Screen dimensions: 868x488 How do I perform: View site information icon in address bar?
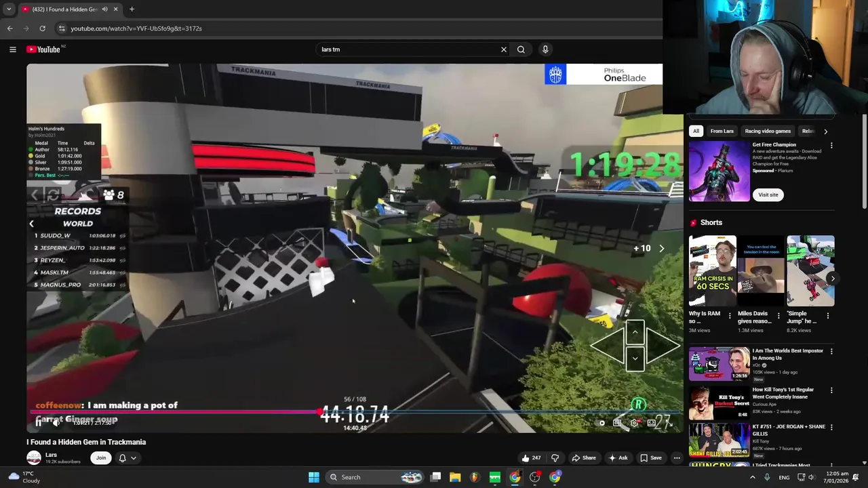click(62, 28)
